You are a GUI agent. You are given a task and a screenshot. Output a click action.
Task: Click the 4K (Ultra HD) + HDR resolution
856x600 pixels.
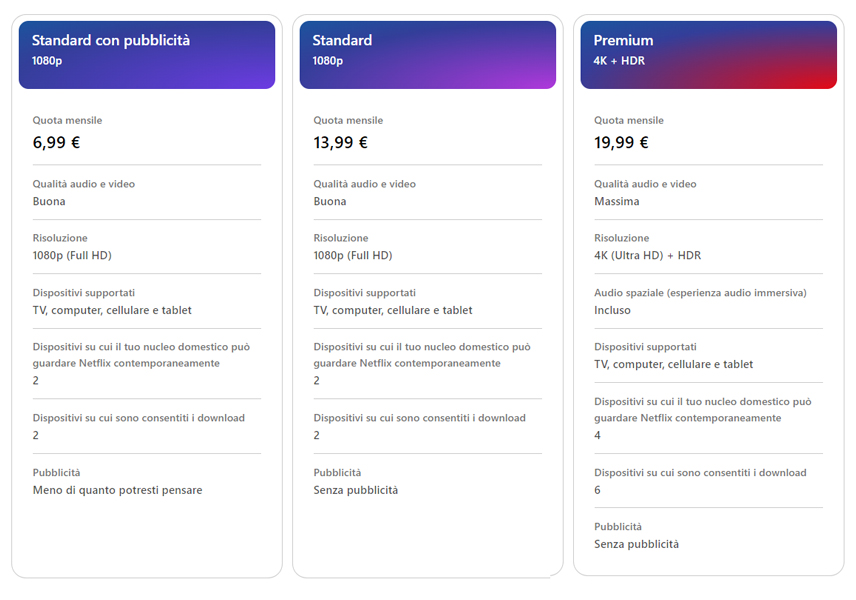[x=648, y=255]
